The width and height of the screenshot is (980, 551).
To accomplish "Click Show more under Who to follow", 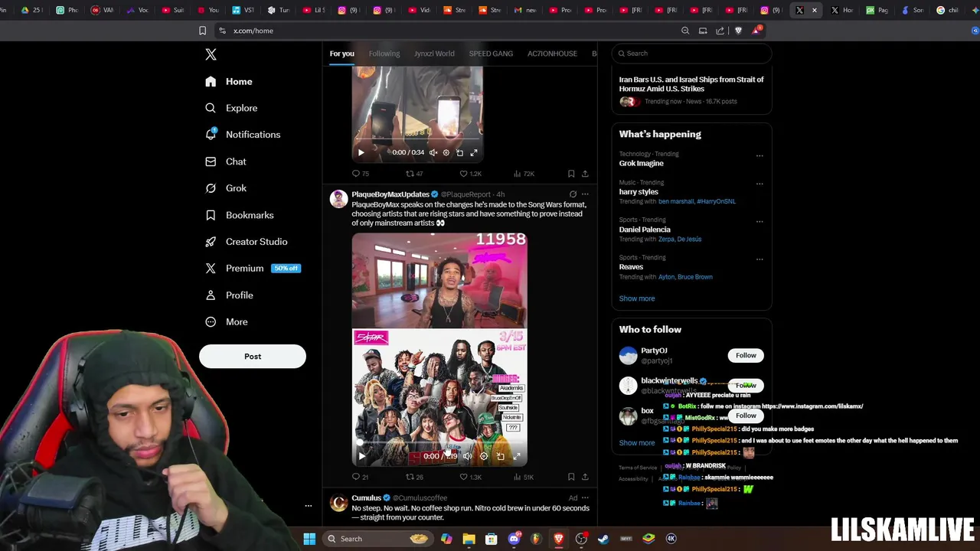I will point(637,443).
